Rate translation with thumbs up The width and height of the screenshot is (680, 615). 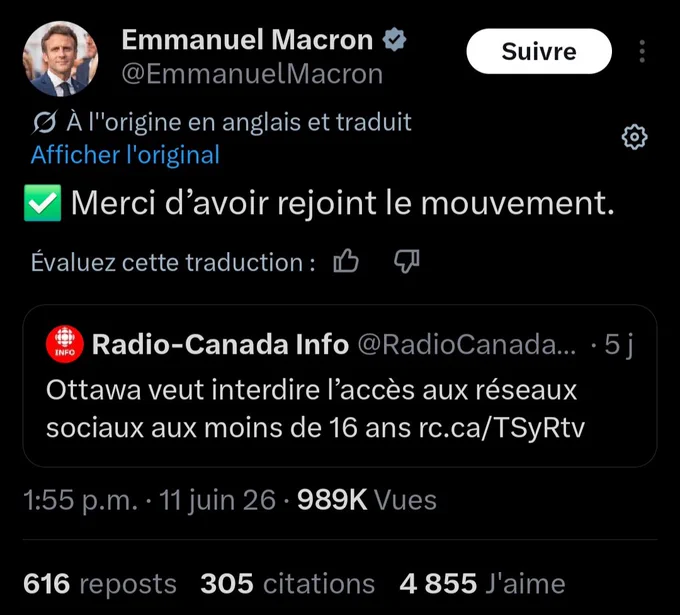pyautogui.click(x=346, y=262)
